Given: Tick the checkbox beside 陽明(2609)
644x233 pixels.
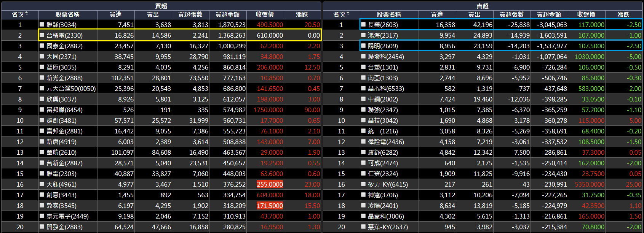Looking at the screenshot, I should pos(364,46).
